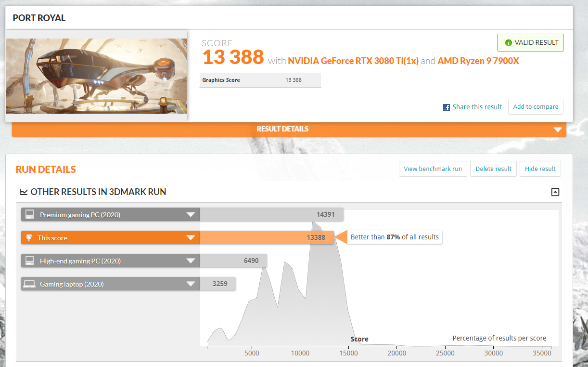Screen dimensions: 588x367
Task: Open the Premium gaming PC (2020) dropdown
Action: [x=191, y=214]
